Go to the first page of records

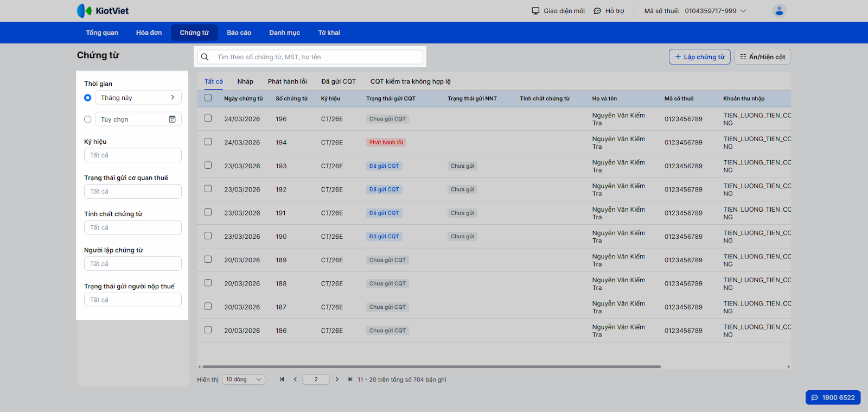point(282,379)
